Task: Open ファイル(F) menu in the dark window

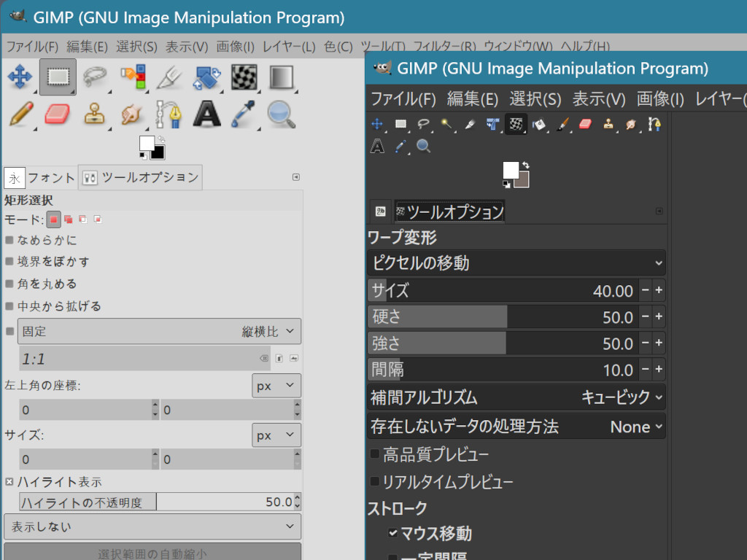Action: coord(403,99)
